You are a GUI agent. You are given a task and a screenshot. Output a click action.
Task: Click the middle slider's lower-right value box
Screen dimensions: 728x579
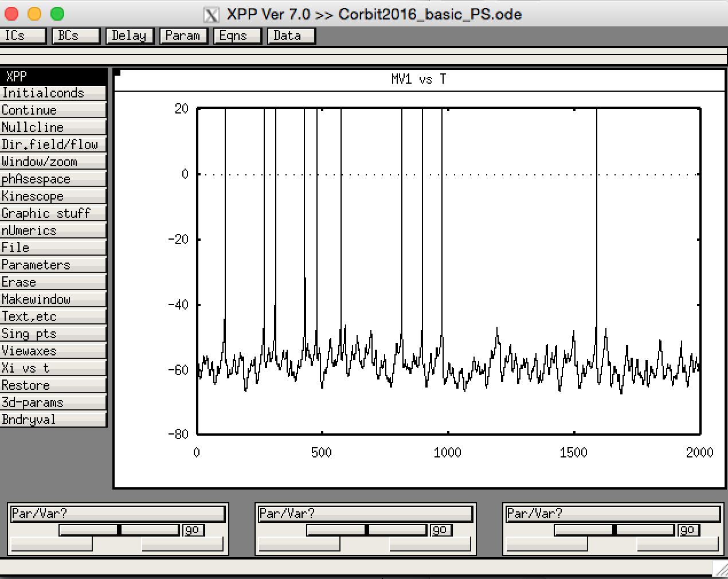click(430, 544)
